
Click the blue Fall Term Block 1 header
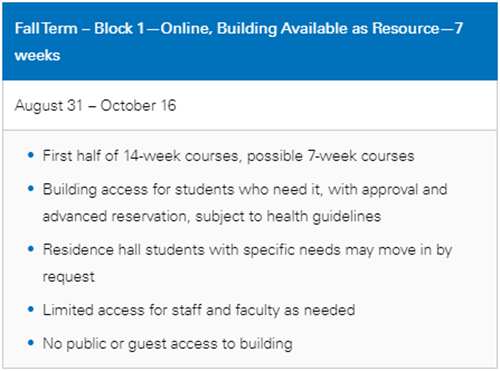tap(250, 42)
